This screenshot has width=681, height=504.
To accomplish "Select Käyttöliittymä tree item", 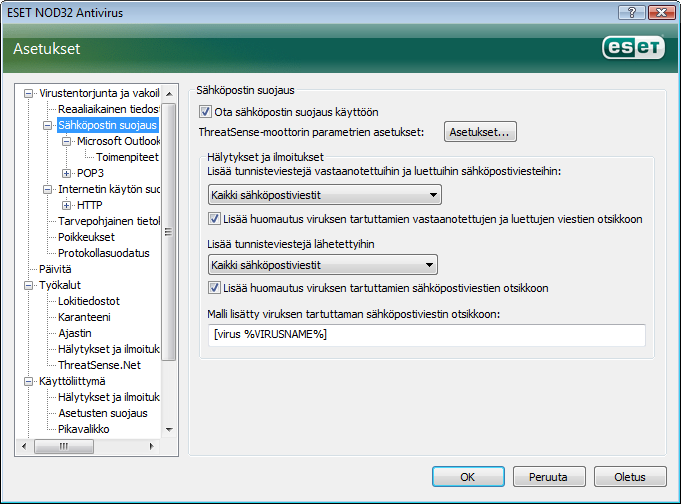I will 72,381.
